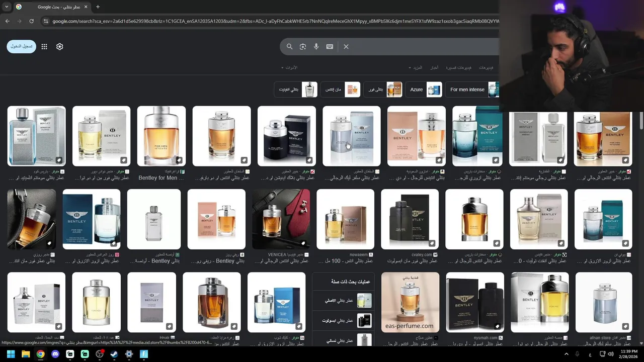The image size is (644, 362).
Task: Reload the page
Action: click(x=31, y=21)
